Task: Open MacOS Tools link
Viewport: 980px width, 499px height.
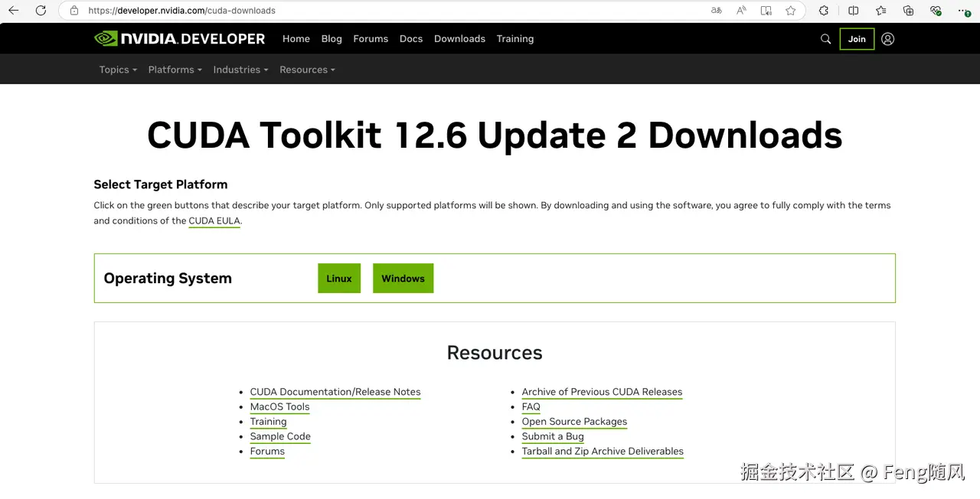Action: (x=279, y=406)
